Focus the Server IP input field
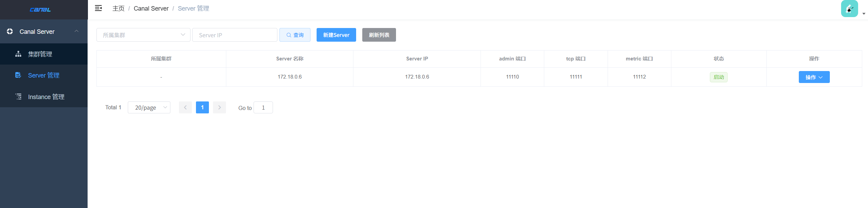Viewport: 868px width, 208px height. pyautogui.click(x=234, y=35)
